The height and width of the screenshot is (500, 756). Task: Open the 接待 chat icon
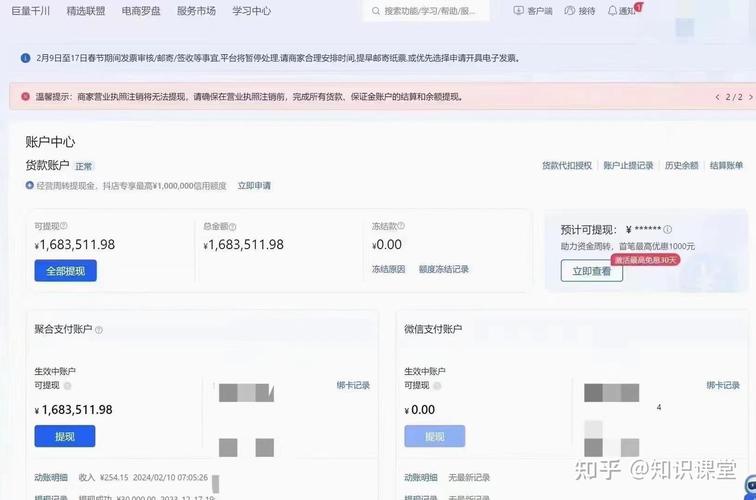point(569,11)
